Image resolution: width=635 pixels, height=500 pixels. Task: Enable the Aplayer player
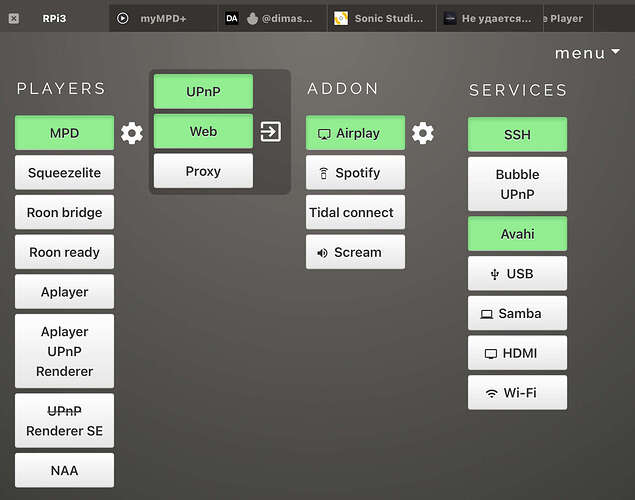[64, 291]
